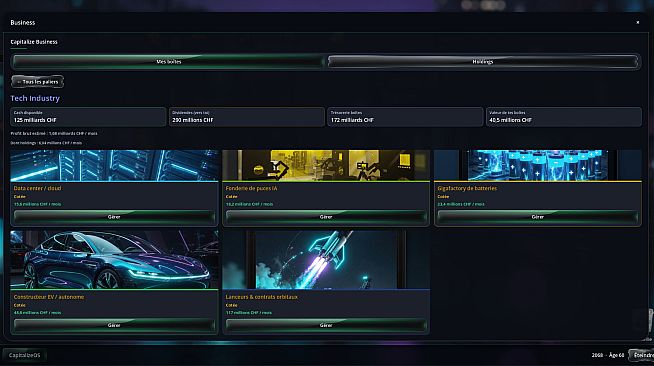Image resolution: width=654 pixels, height=366 pixels.
Task: Open the Fonderie de puces IA thumbnail
Action: 326,165
